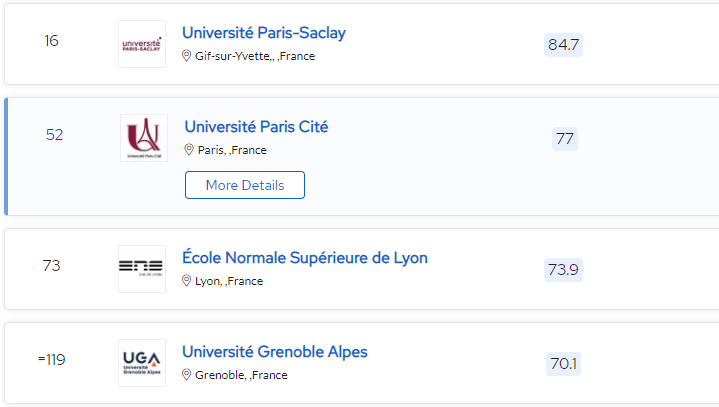Open the Université Paris-Saclay link

(x=264, y=33)
